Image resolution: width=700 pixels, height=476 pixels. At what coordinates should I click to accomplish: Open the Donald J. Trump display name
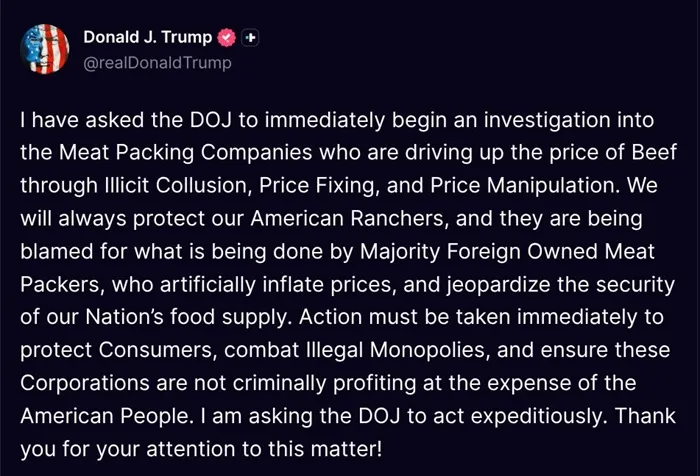[x=148, y=38]
